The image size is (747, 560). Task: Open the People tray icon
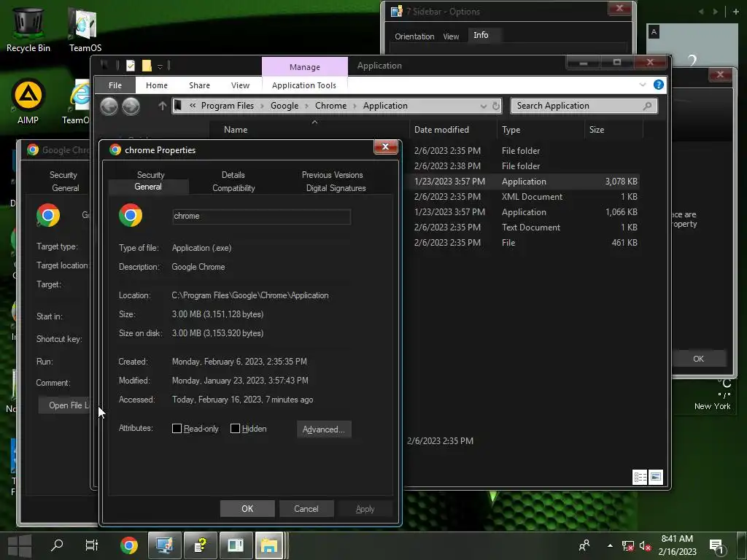pyautogui.click(x=584, y=545)
